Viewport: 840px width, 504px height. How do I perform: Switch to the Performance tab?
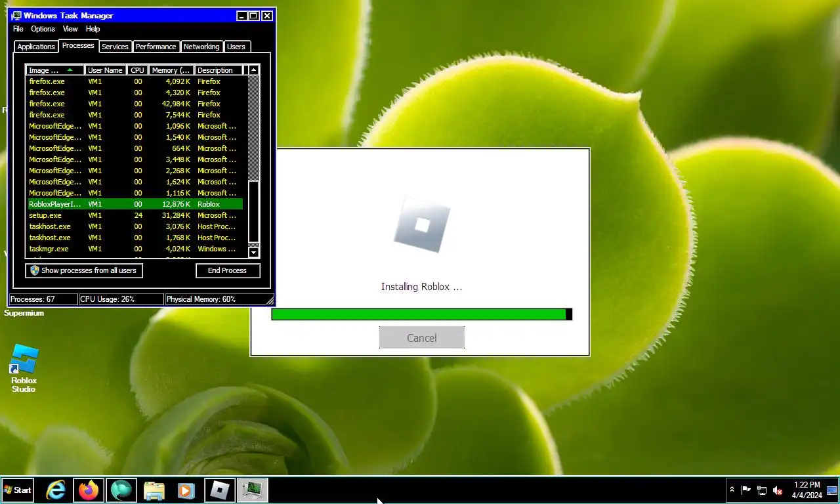click(156, 47)
